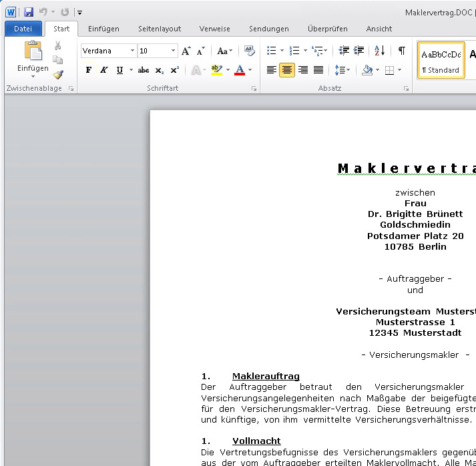This screenshot has width=476, height=466.
Task: Toggle italic formatting (K)
Action: coord(104,70)
